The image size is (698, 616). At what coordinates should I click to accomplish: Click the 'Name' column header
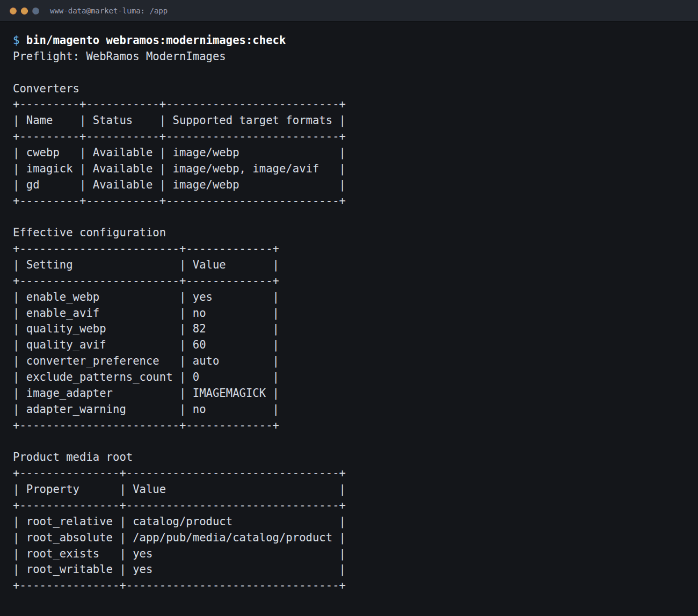39,120
